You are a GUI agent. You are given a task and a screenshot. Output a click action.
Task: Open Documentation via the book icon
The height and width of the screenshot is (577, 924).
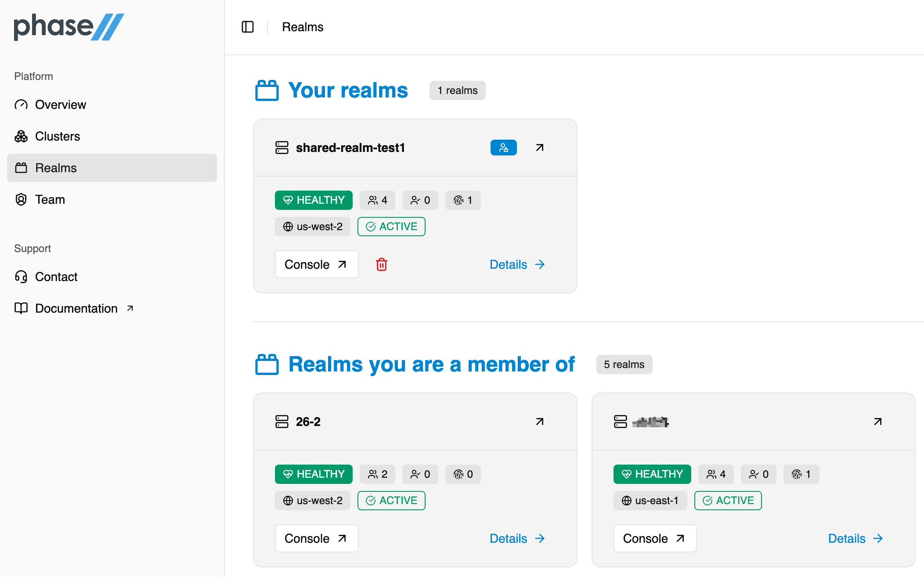pyautogui.click(x=21, y=308)
